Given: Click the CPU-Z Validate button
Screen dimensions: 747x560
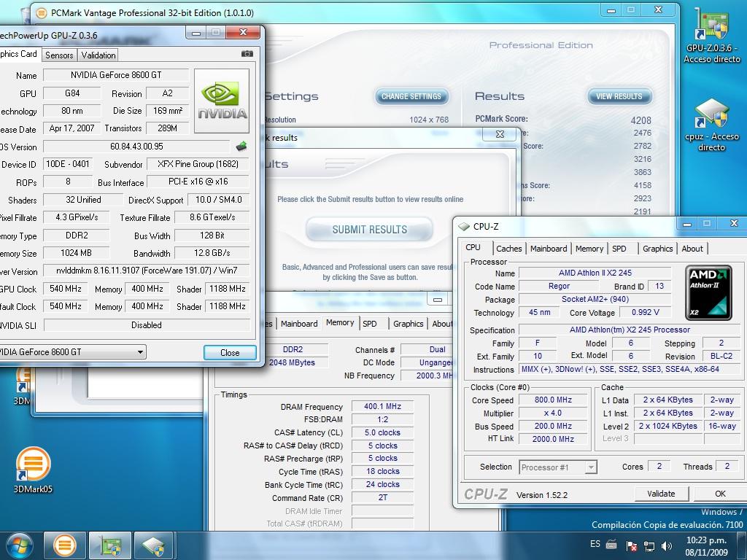Looking at the screenshot, I should coord(661,494).
